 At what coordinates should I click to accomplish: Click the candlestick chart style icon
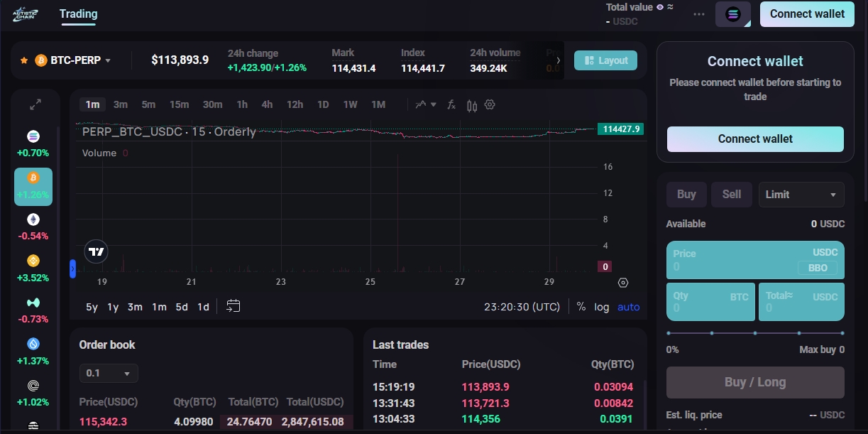click(x=472, y=106)
